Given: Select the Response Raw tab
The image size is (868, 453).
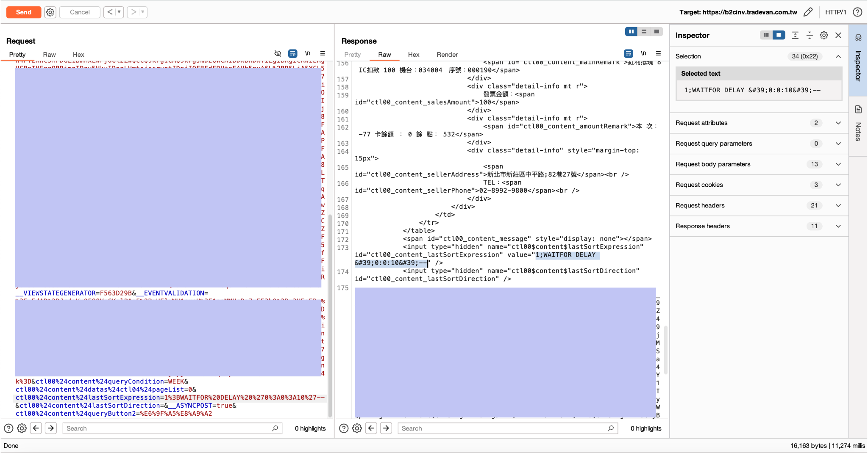Looking at the screenshot, I should coord(384,55).
